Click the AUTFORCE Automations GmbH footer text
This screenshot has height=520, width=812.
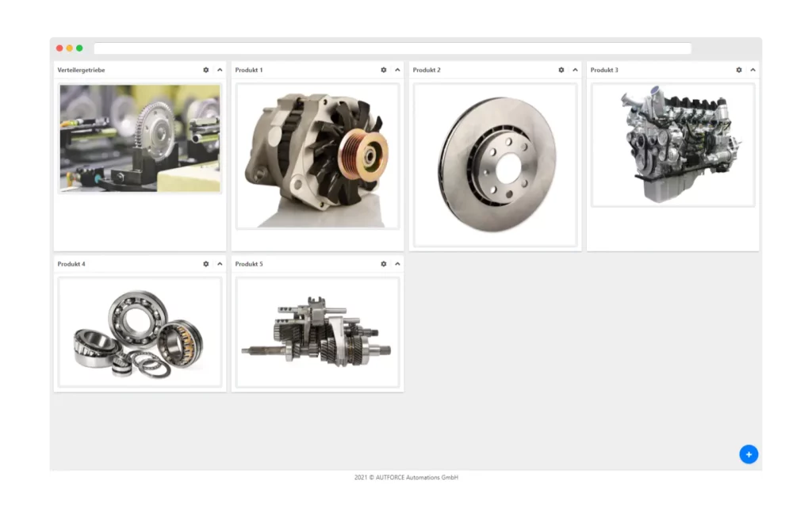pos(406,477)
